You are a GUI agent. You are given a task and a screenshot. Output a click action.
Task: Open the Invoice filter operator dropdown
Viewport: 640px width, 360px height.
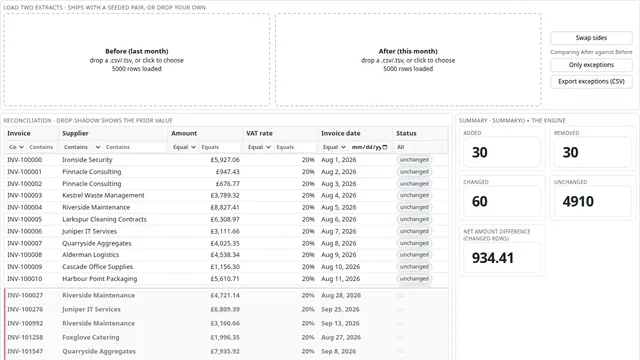click(16, 147)
